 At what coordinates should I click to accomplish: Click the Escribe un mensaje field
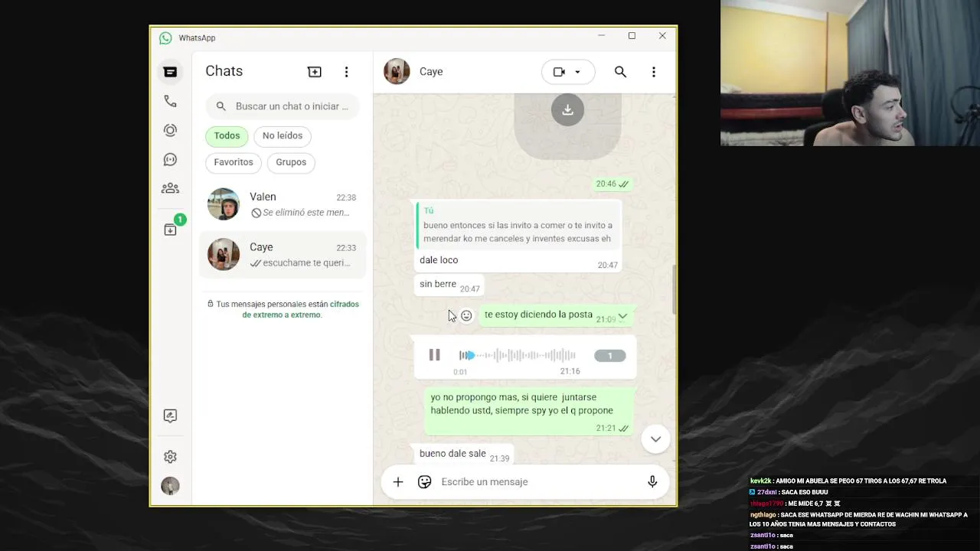540,482
